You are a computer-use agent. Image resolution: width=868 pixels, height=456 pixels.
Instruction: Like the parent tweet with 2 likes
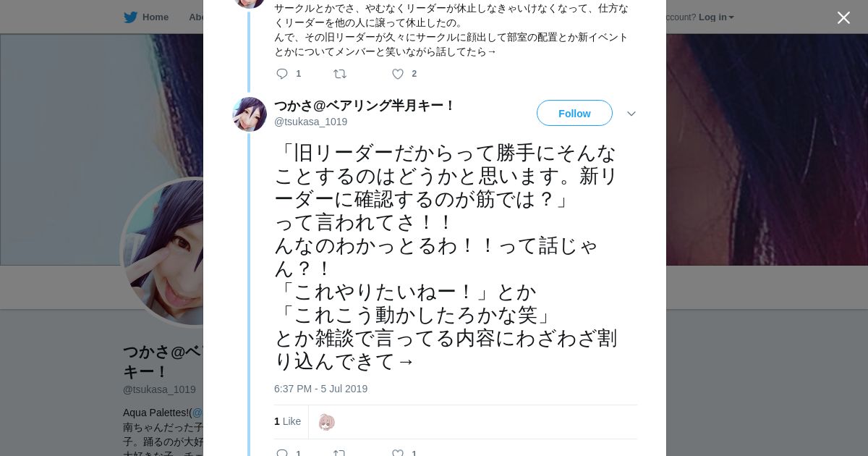point(398,74)
